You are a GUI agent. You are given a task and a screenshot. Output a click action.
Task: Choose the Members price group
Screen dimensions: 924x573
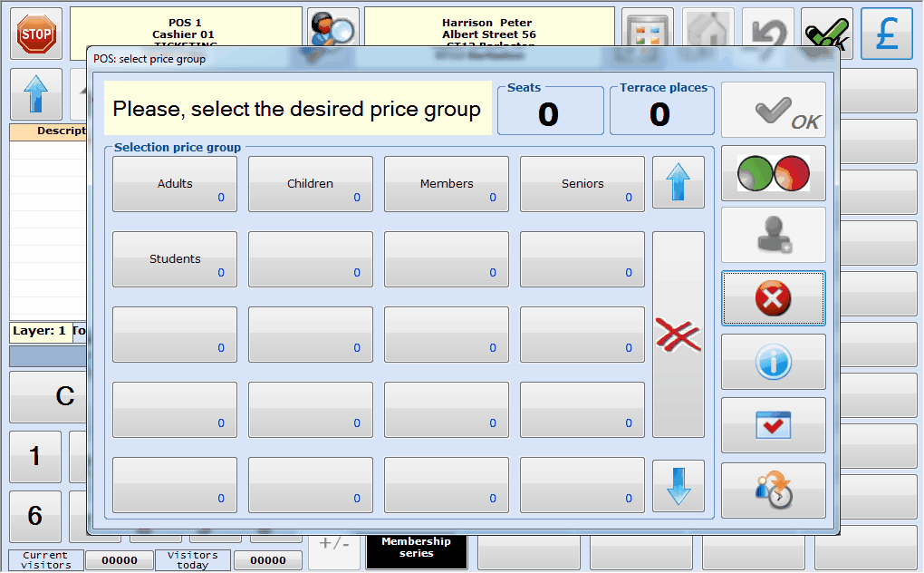click(447, 184)
